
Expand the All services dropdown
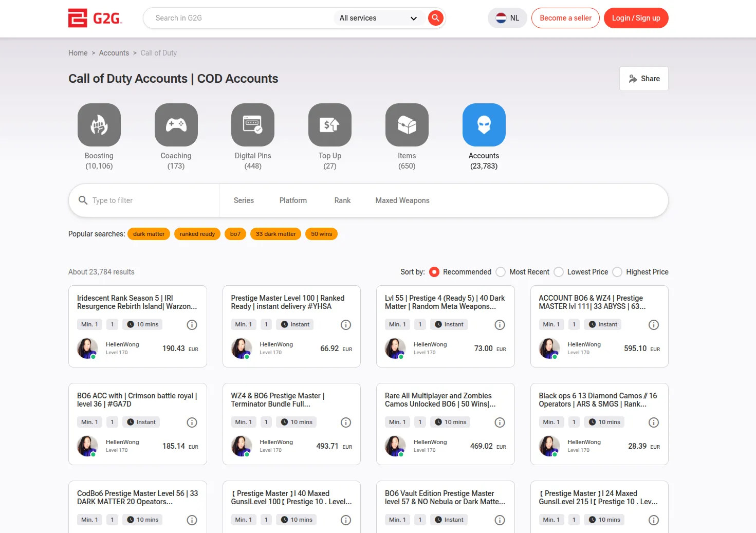pos(378,18)
